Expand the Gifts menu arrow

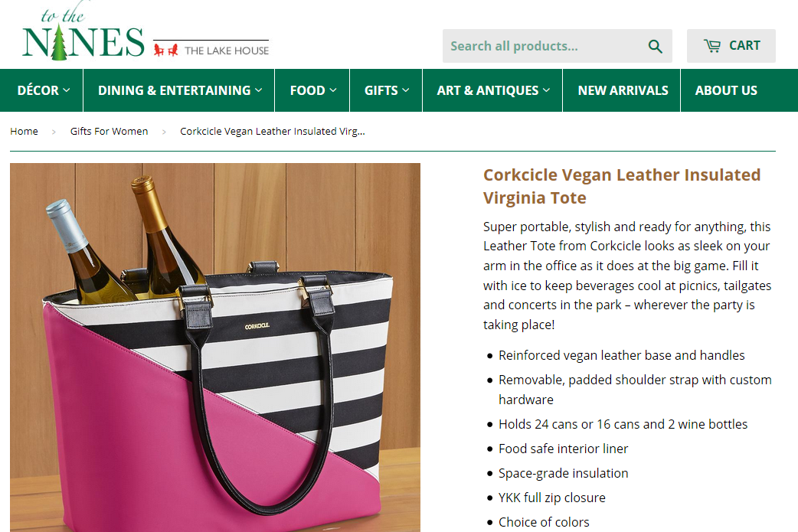pos(406,90)
